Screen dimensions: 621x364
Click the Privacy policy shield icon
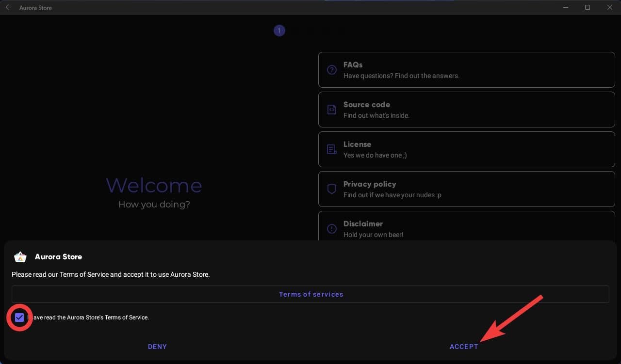click(332, 189)
